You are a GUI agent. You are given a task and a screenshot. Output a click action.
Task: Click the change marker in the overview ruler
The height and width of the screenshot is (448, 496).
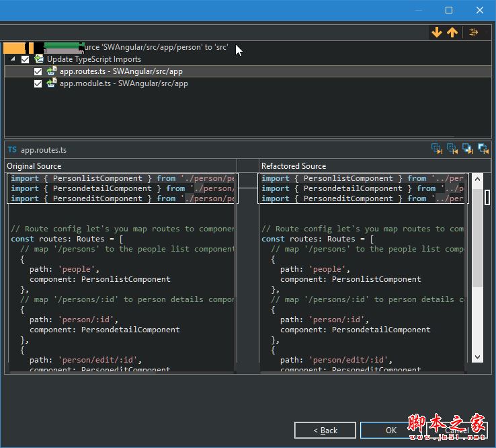[487, 197]
